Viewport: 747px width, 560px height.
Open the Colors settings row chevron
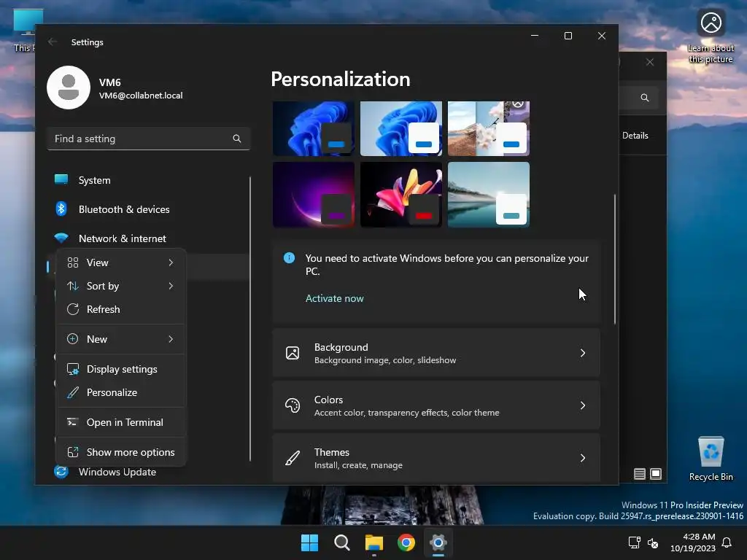click(x=583, y=405)
